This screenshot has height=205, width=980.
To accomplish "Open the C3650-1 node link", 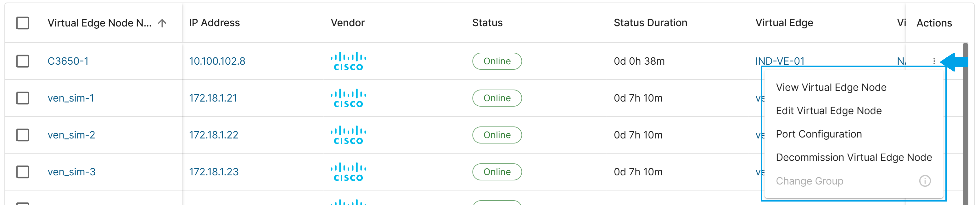I will pyautogui.click(x=68, y=61).
